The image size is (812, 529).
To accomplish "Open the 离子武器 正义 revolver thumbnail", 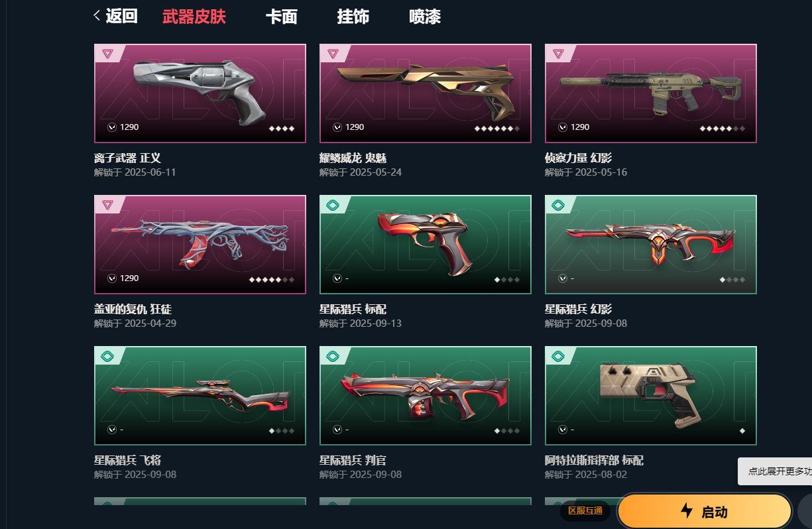I will coord(200,93).
